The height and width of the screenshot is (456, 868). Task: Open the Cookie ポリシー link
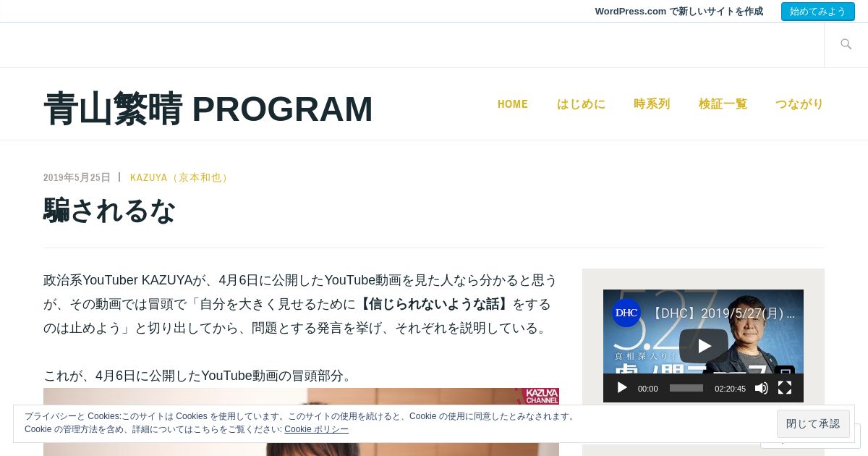tap(316, 429)
